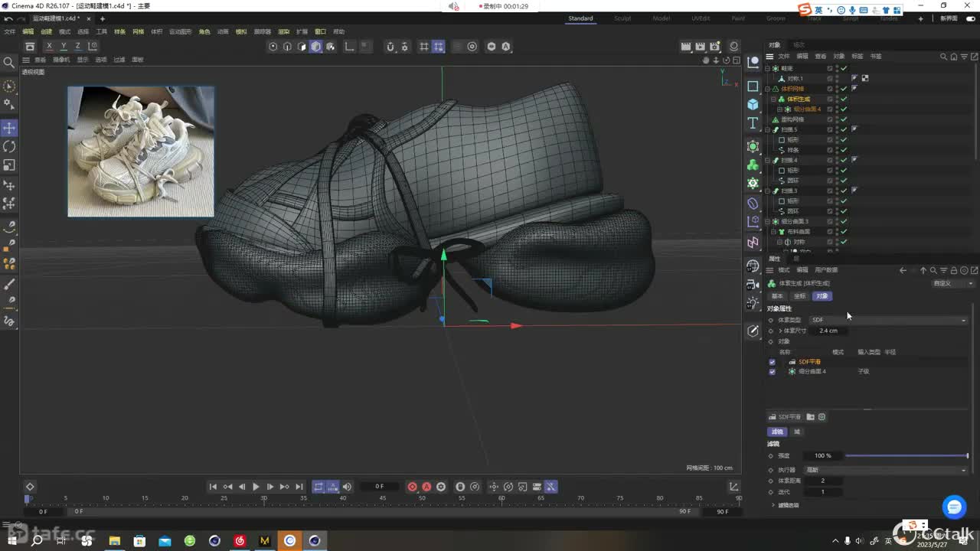The width and height of the screenshot is (980, 551).
Task: Toggle workplane grid icon
Action: (x=423, y=47)
